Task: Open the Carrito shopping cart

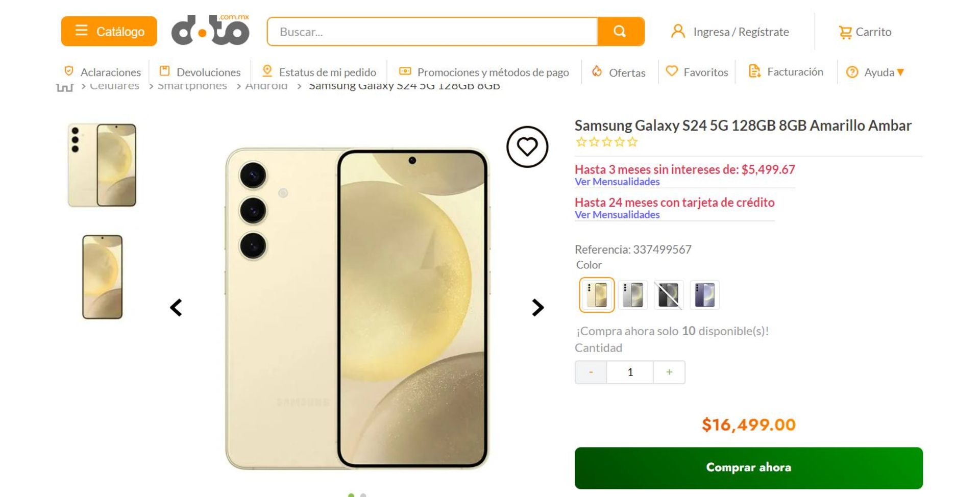Action: [x=865, y=32]
